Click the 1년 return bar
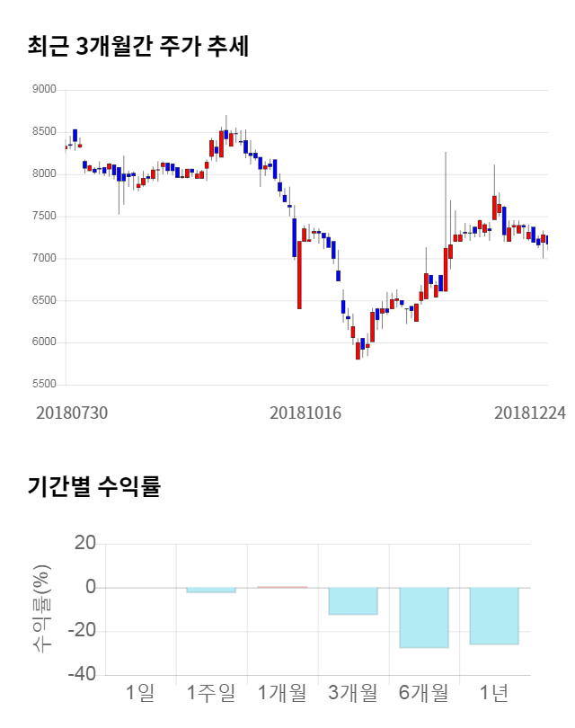The image size is (575, 728). 494,616
